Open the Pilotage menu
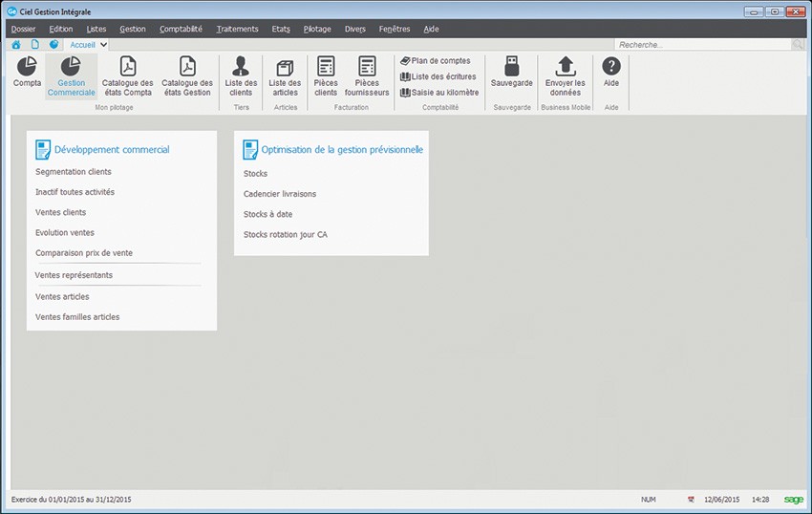Viewport: 812px width, 514px height. (317, 29)
